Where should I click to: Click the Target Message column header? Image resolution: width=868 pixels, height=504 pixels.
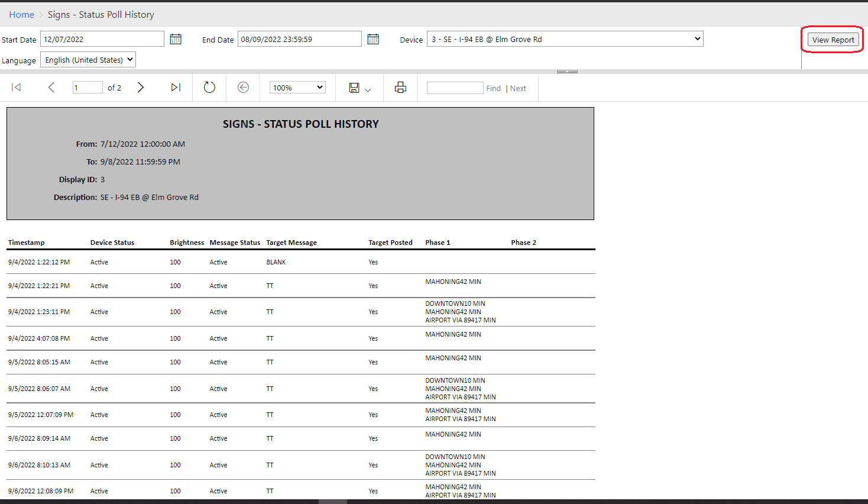[292, 243]
